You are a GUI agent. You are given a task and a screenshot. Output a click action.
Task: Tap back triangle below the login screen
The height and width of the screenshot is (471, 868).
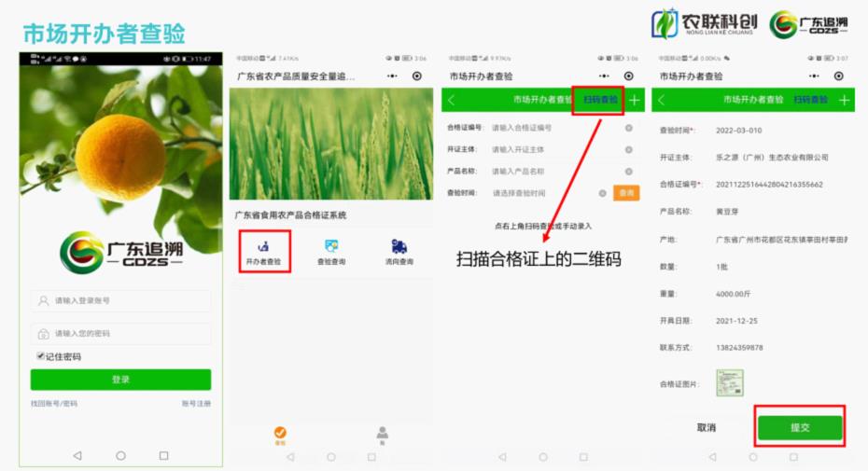(x=77, y=455)
